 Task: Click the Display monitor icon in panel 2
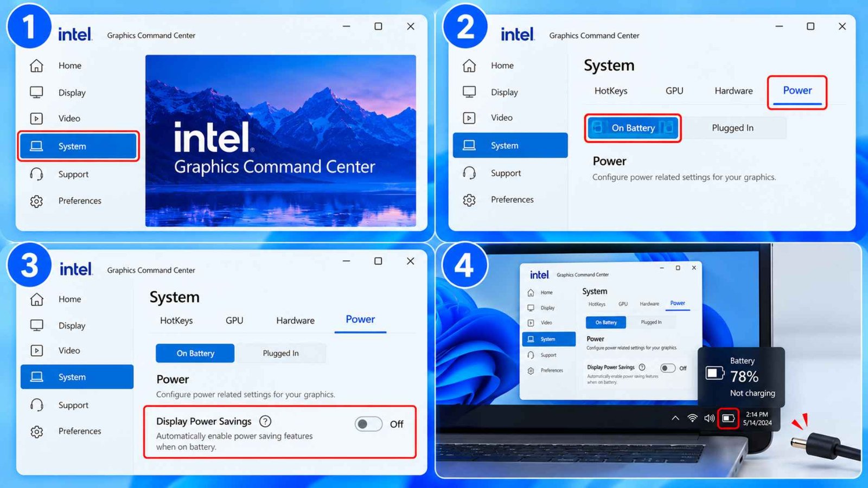coord(469,92)
